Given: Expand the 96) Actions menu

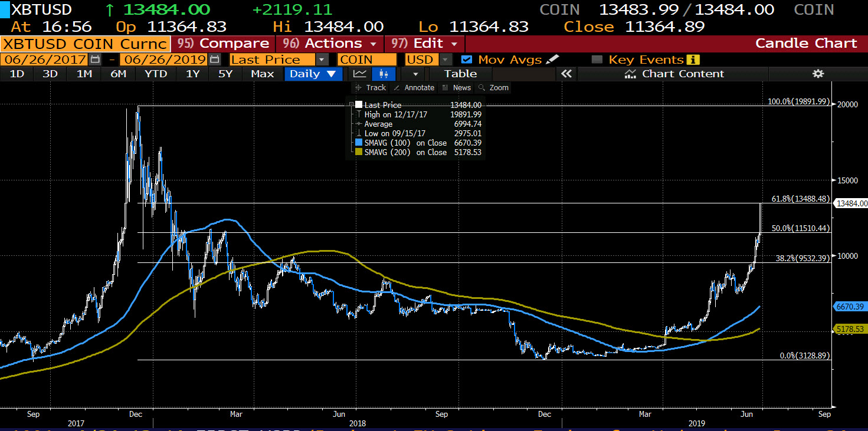Looking at the screenshot, I should (329, 44).
